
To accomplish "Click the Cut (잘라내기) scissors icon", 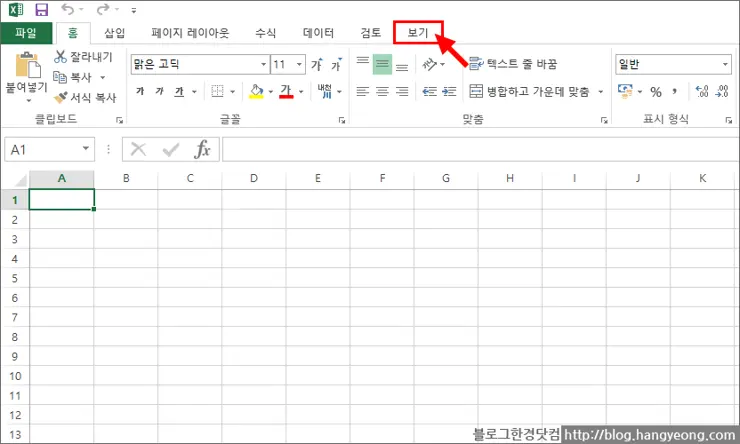I will (x=60, y=57).
